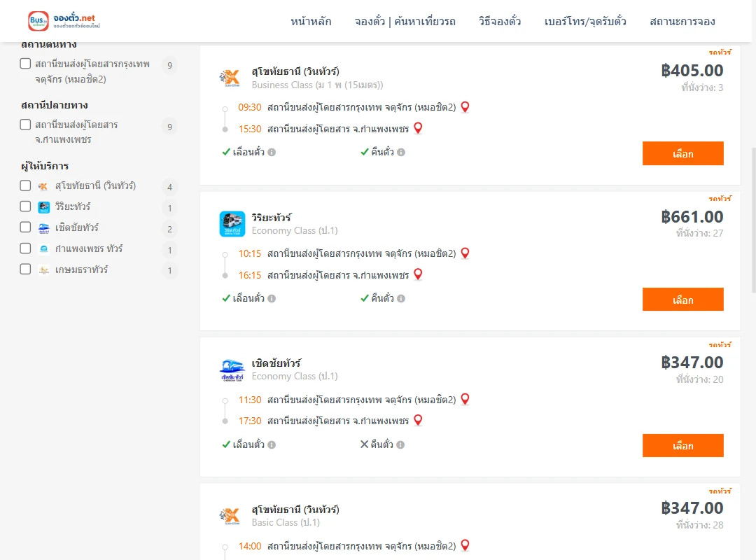Image resolution: width=756 pixels, height=560 pixels.
Task: Click ที่นั่งว่าง: 20 on เชิดชัยทัวร์ card
Action: 699,379
